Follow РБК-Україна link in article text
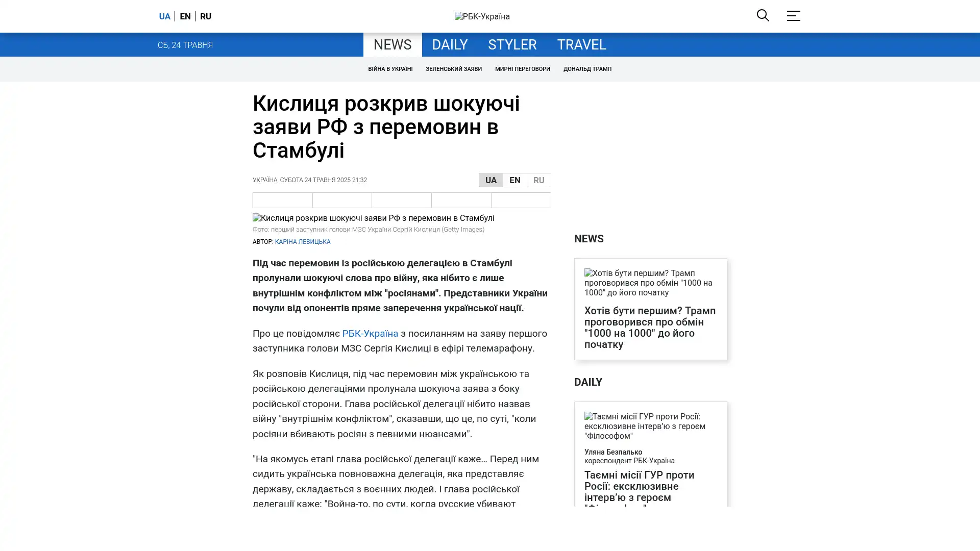 pyautogui.click(x=370, y=334)
